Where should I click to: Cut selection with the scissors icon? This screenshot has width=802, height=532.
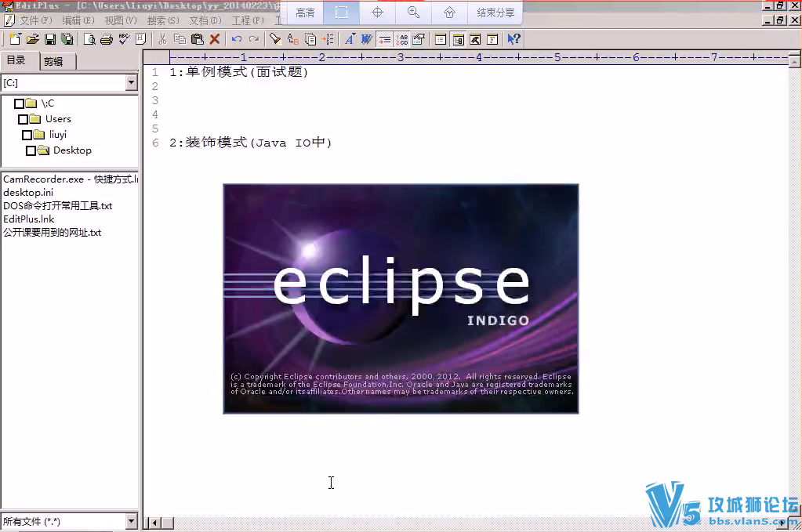tap(162, 39)
